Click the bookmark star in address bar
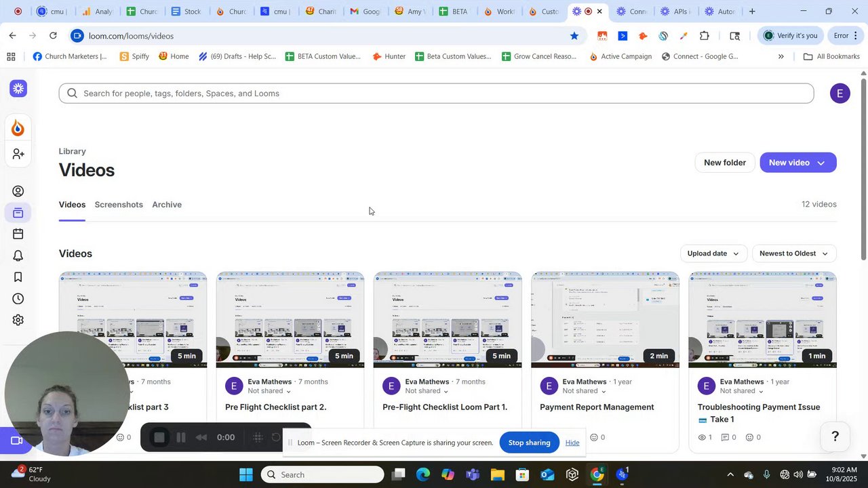 [574, 36]
